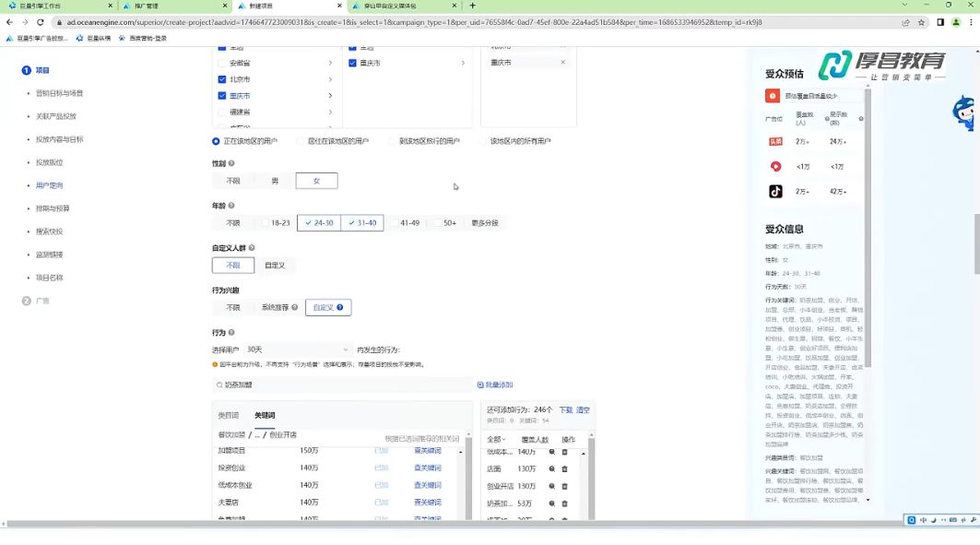Click 清空 link to clear added behaviors
Viewport: 980px width, 545px height.
pyautogui.click(x=584, y=410)
